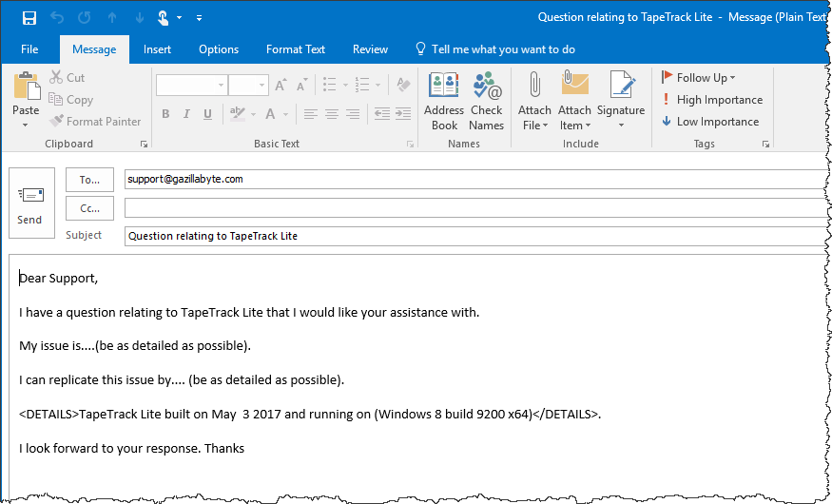Open the Clipboard pane launcher

(144, 144)
